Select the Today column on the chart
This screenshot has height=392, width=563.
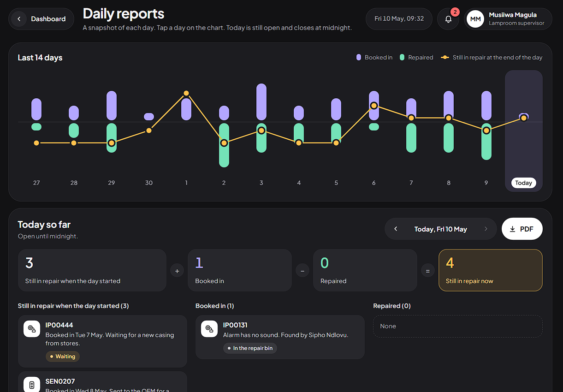(x=523, y=131)
